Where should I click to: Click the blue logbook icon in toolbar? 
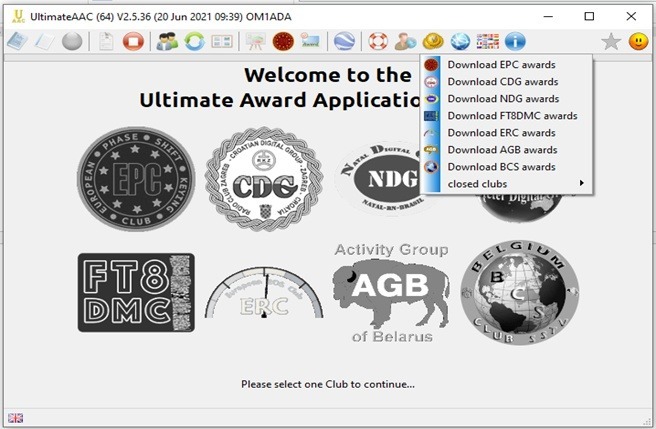click(18, 41)
